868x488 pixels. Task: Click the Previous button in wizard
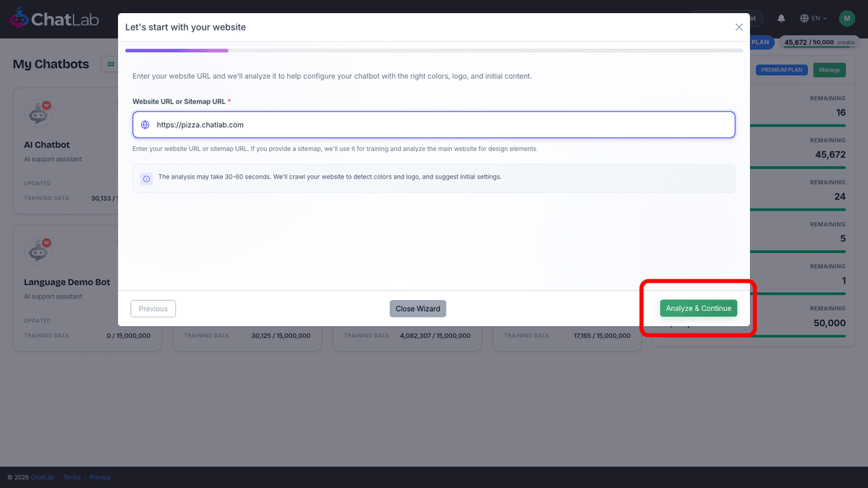(153, 309)
